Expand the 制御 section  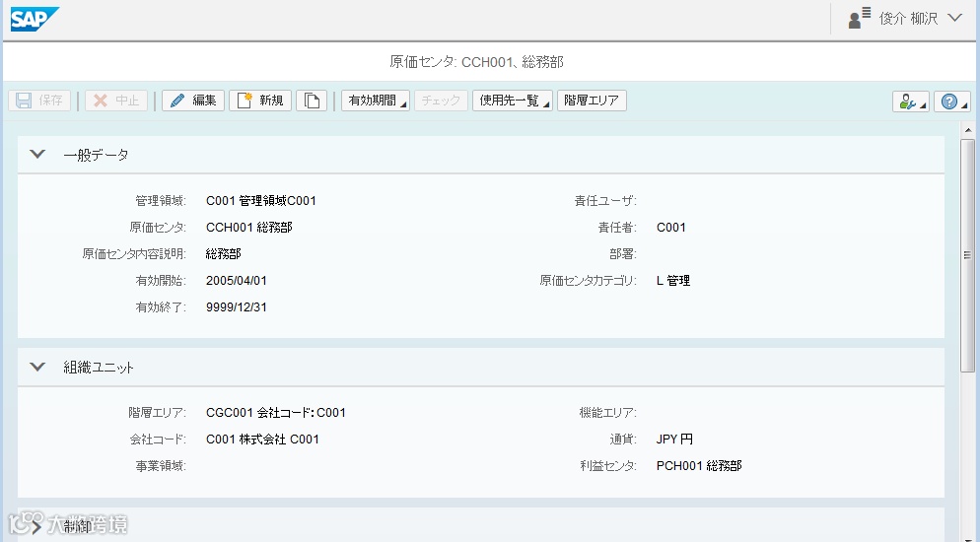pyautogui.click(x=37, y=526)
